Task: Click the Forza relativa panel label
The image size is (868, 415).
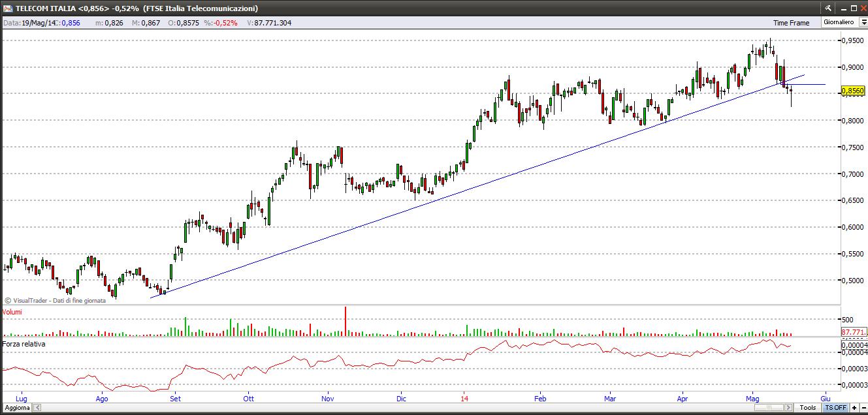Action: (24, 343)
